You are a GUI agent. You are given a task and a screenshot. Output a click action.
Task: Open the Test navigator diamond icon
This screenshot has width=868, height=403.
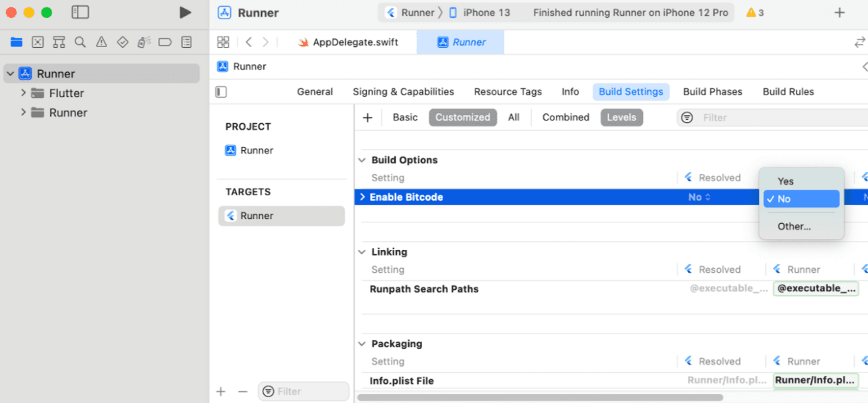[122, 42]
